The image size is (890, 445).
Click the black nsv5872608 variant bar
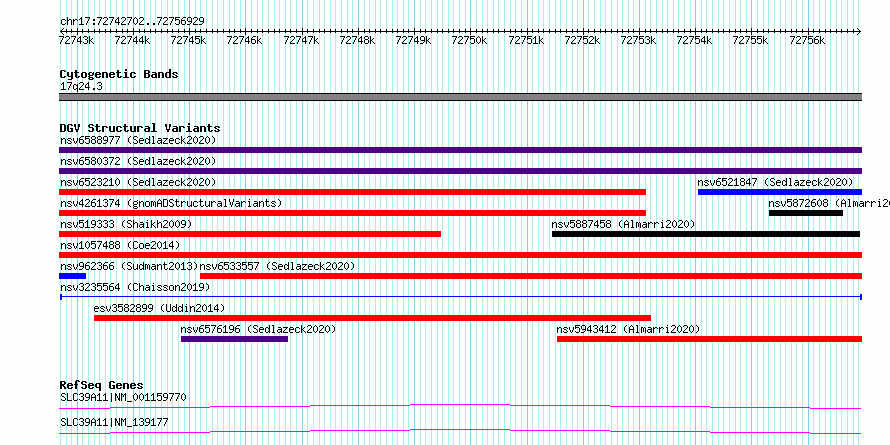coord(806,213)
